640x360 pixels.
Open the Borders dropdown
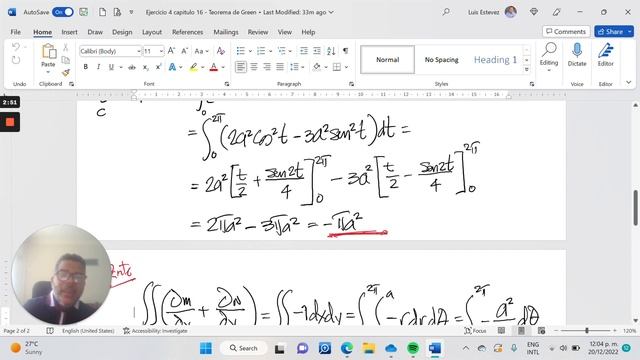[347, 67]
